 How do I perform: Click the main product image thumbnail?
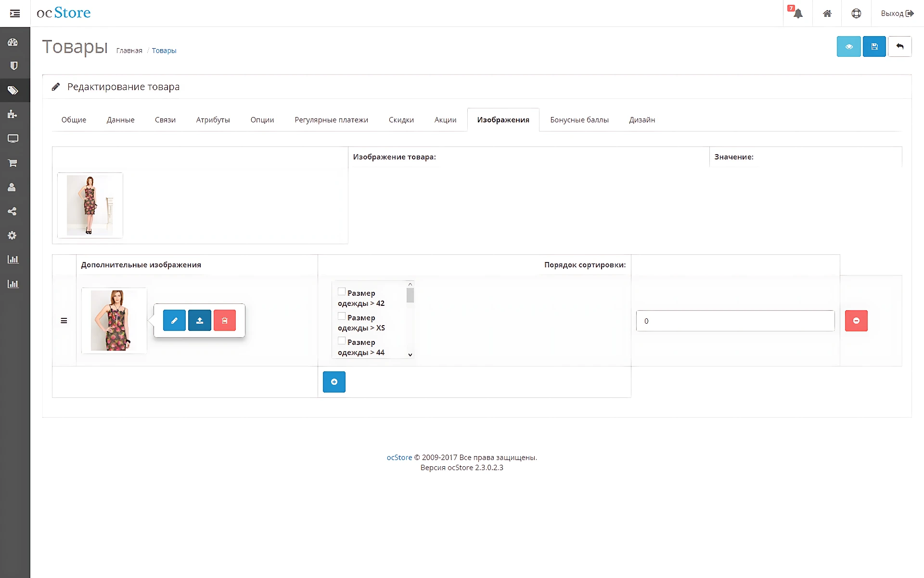pyautogui.click(x=90, y=205)
